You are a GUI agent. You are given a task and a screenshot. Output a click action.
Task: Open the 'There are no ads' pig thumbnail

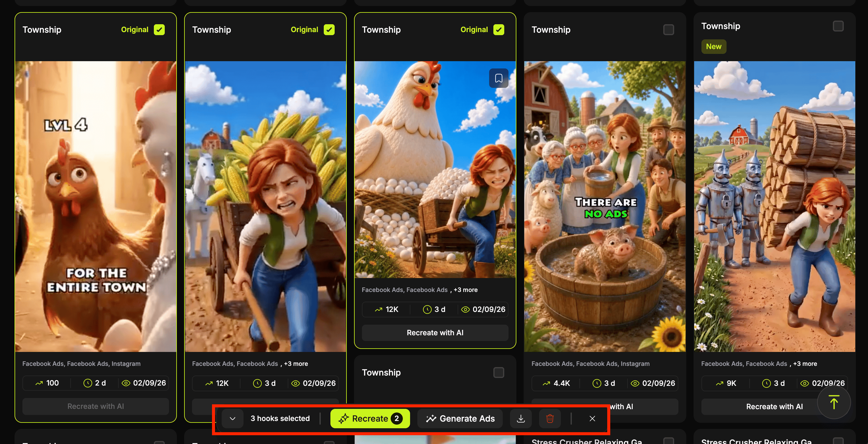pyautogui.click(x=605, y=207)
